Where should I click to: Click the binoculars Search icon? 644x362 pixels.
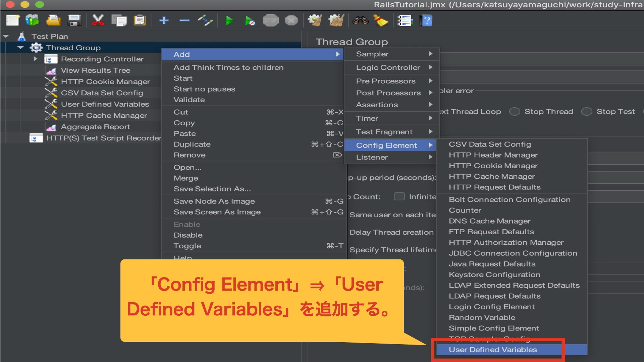[x=360, y=21]
